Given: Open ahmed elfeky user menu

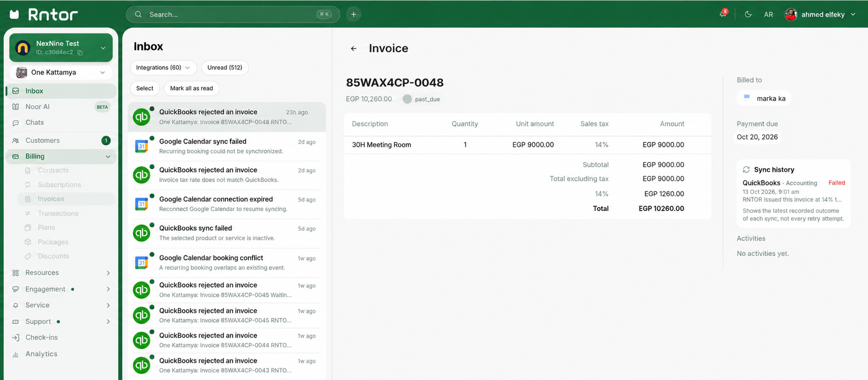Looking at the screenshot, I should [x=820, y=14].
